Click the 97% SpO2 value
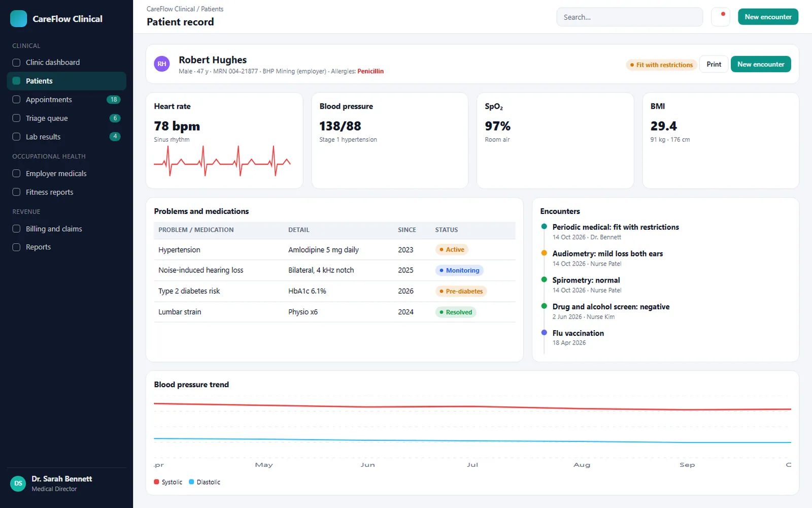Screen dimensions: 812x508 pyautogui.click(x=497, y=126)
